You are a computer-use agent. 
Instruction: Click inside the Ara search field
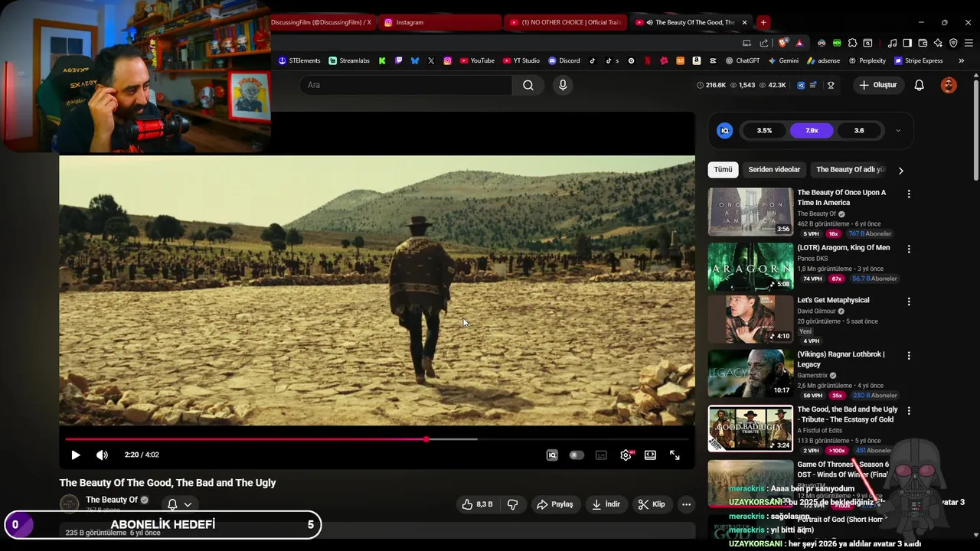pyautogui.click(x=406, y=85)
